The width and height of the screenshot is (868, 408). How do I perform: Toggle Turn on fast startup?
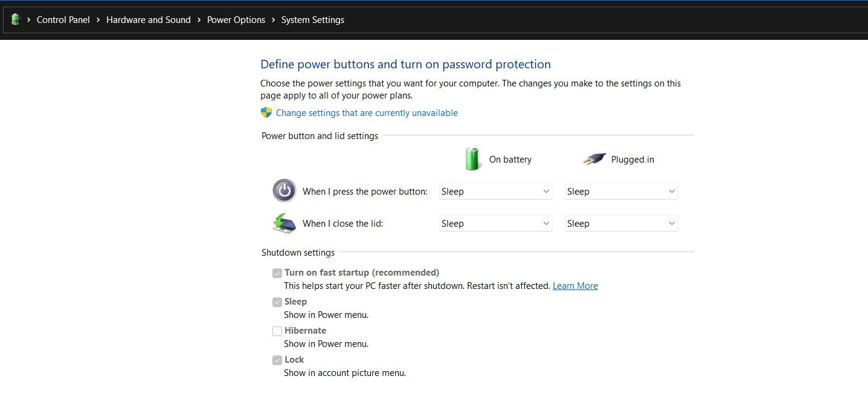tap(277, 273)
